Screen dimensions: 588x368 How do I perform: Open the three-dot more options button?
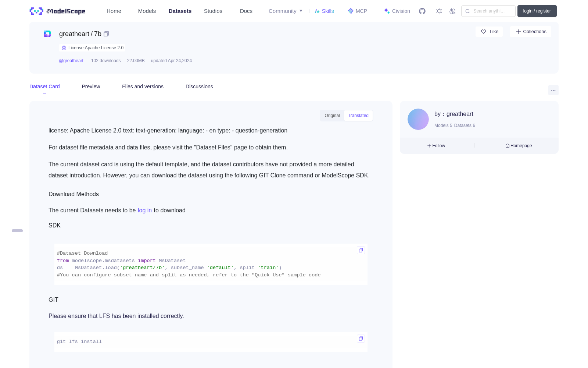click(553, 90)
